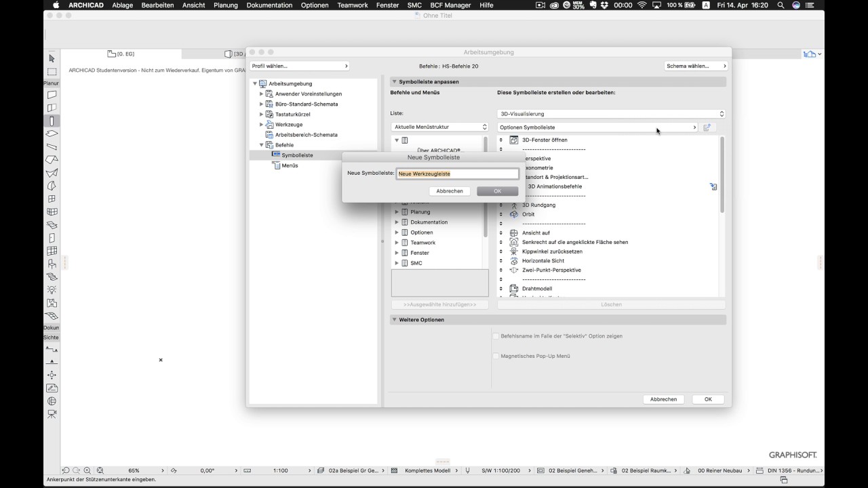Select Tastaturkürzel in the tree

tap(292, 115)
